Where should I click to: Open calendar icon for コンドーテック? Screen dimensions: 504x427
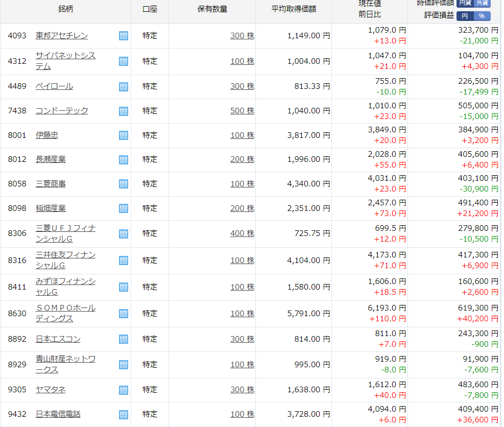124,111
